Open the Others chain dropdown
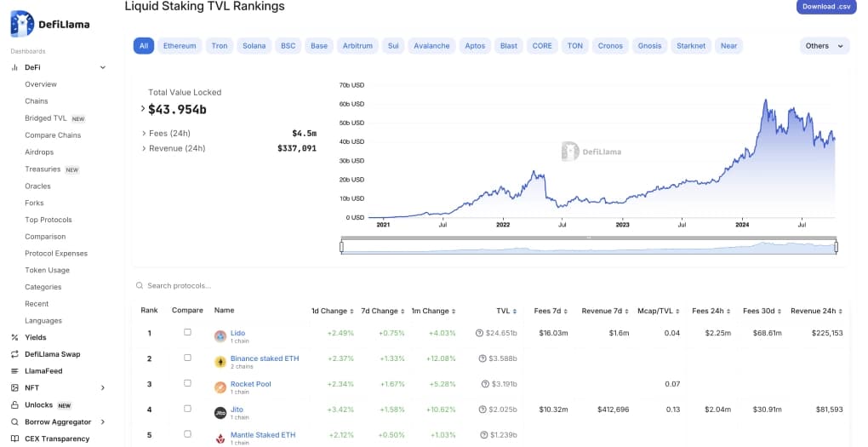The image size is (868, 447). pyautogui.click(x=824, y=46)
